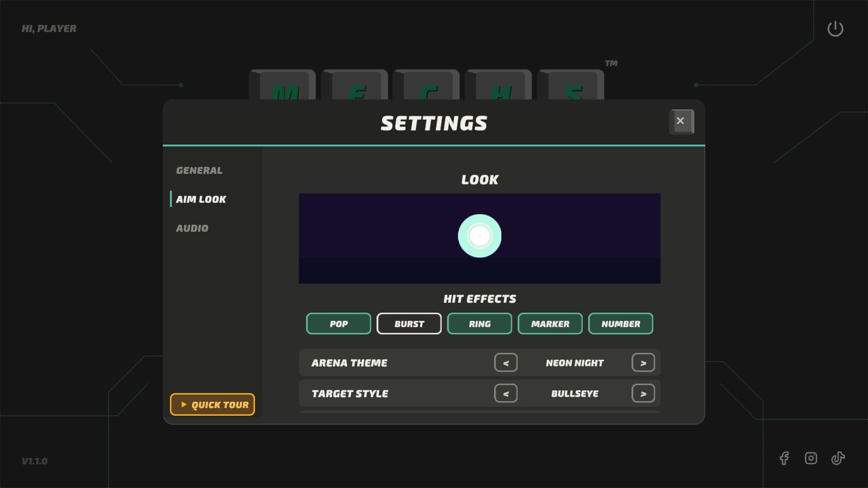The image size is (868, 488).
Task: Toggle the Burst hit effect
Action: pyautogui.click(x=409, y=324)
